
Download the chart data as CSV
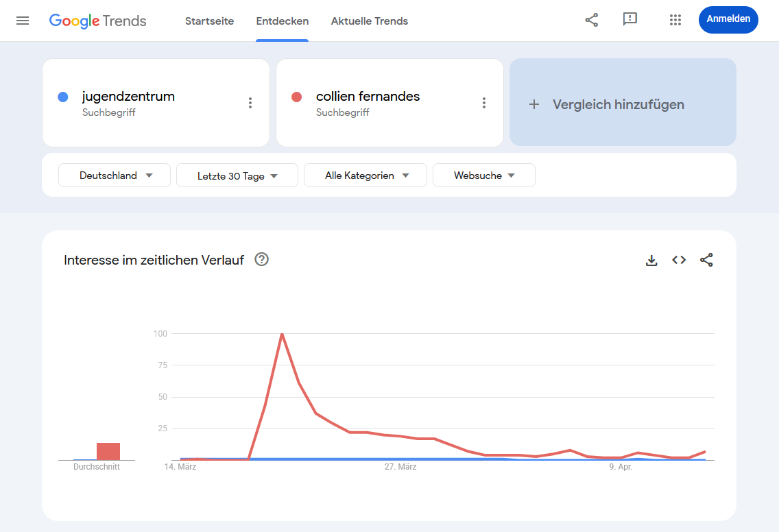pyautogui.click(x=651, y=260)
